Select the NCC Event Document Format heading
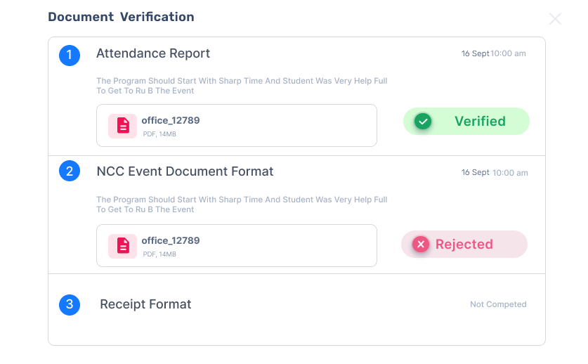 click(x=185, y=171)
